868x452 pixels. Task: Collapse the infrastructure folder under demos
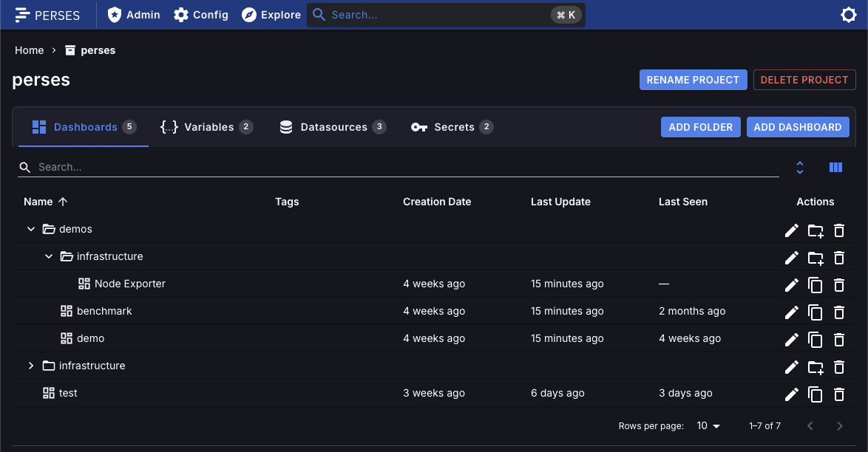pos(49,256)
